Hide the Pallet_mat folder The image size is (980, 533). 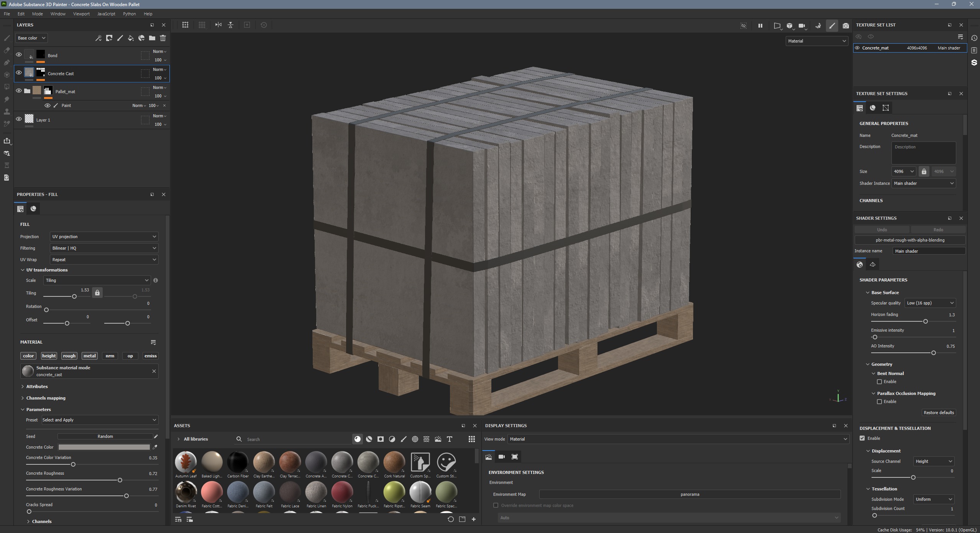[x=18, y=91]
